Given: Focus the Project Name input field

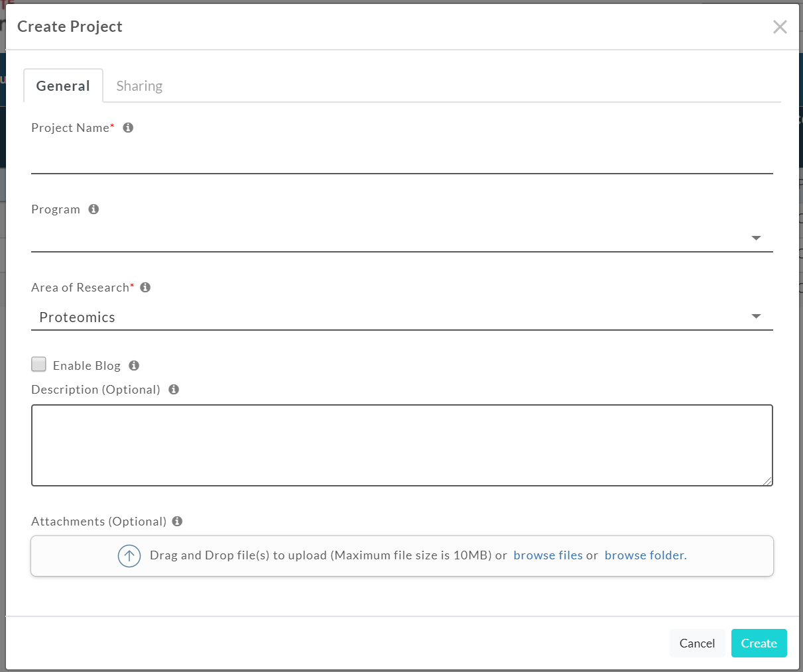Looking at the screenshot, I should (402, 159).
